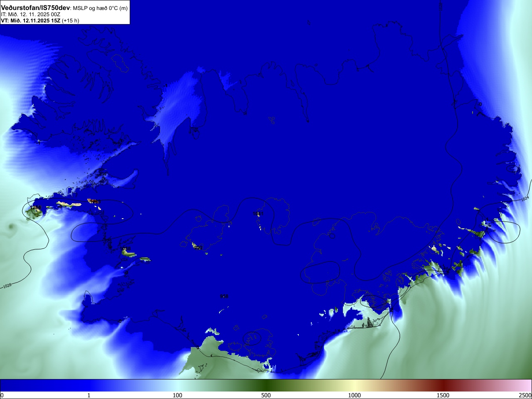Click the 'Veðurstofan/IS750dev' map title
The height and width of the screenshot is (399, 532).
[x=35, y=8]
